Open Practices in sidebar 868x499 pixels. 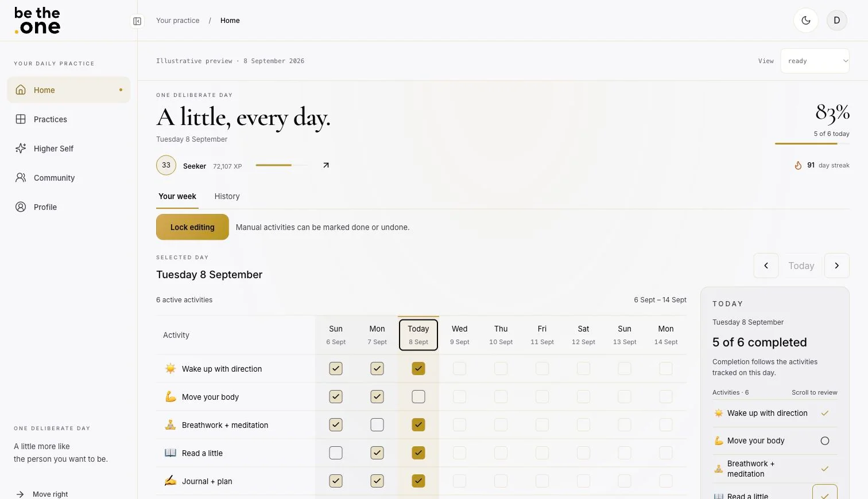[69, 119]
